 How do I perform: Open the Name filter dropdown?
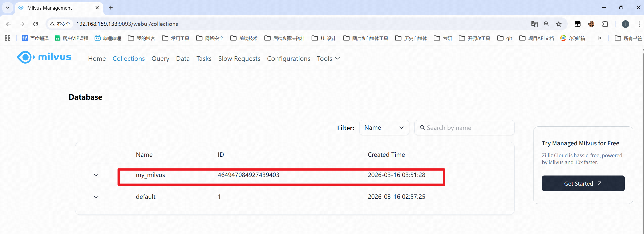[384, 128]
